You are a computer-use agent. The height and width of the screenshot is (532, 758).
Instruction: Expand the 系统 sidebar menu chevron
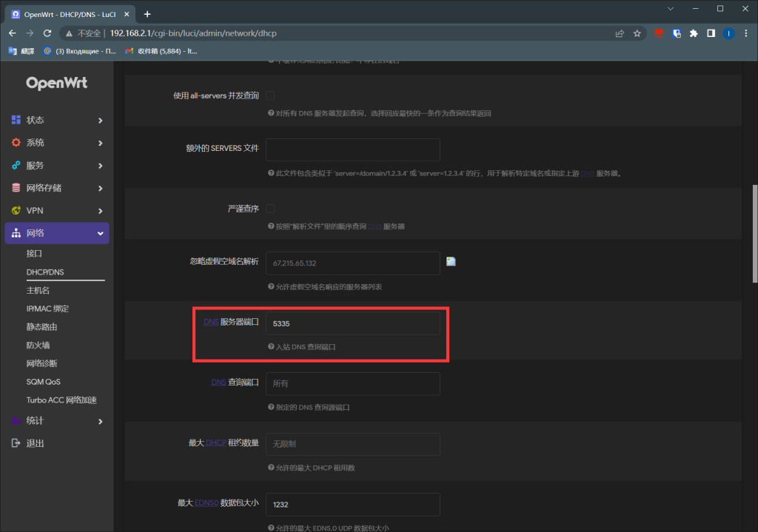(x=101, y=142)
